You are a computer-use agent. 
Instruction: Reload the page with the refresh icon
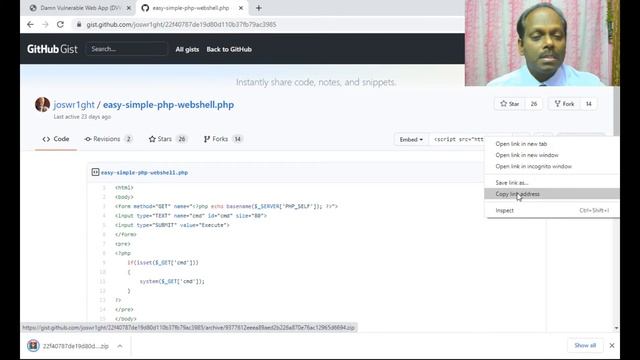(x=60, y=24)
